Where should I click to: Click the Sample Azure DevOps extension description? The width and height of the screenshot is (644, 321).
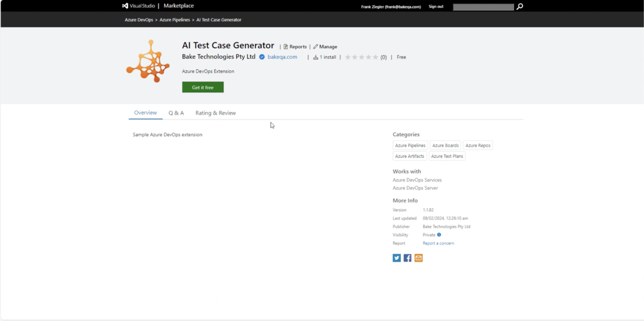pos(167,135)
